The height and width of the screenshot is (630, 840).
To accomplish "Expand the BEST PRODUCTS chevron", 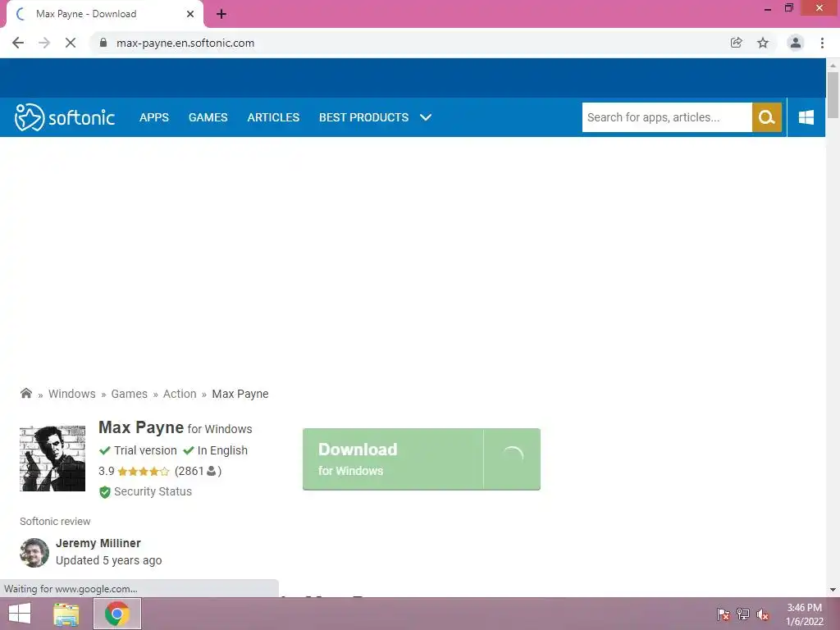I will tap(426, 117).
